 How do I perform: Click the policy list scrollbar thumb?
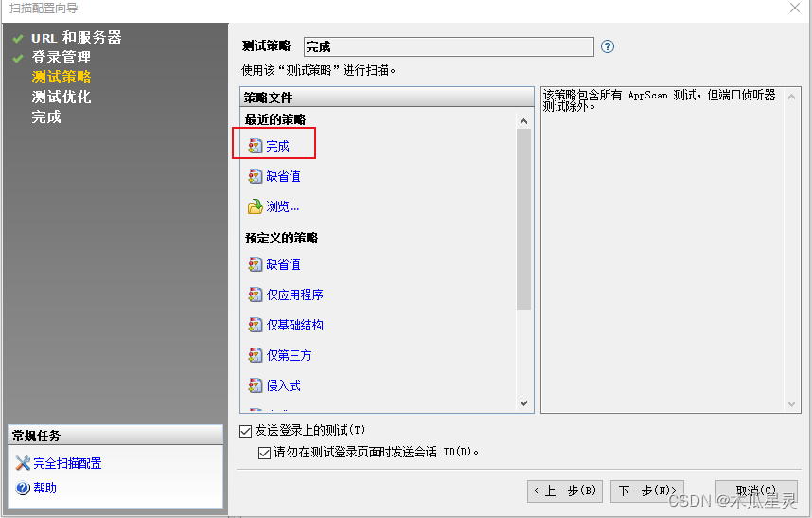(x=523, y=219)
